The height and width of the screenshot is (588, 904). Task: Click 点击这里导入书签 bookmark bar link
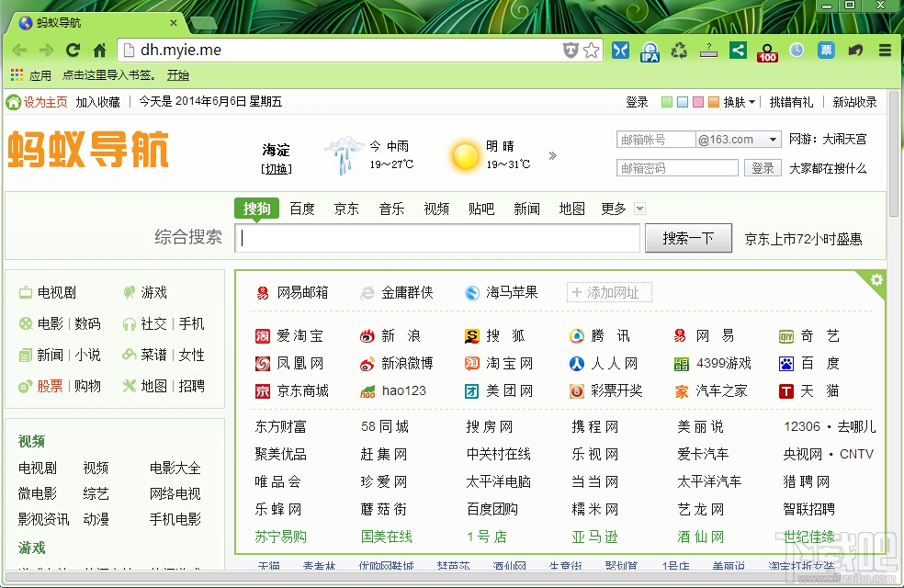107,75
